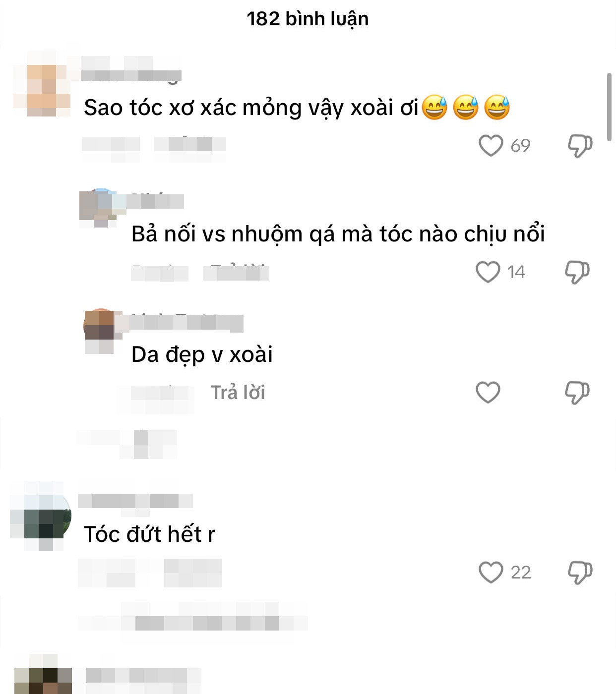Click the comments scrollbar handle
Screen dimensions: 616x694
tap(610, 107)
